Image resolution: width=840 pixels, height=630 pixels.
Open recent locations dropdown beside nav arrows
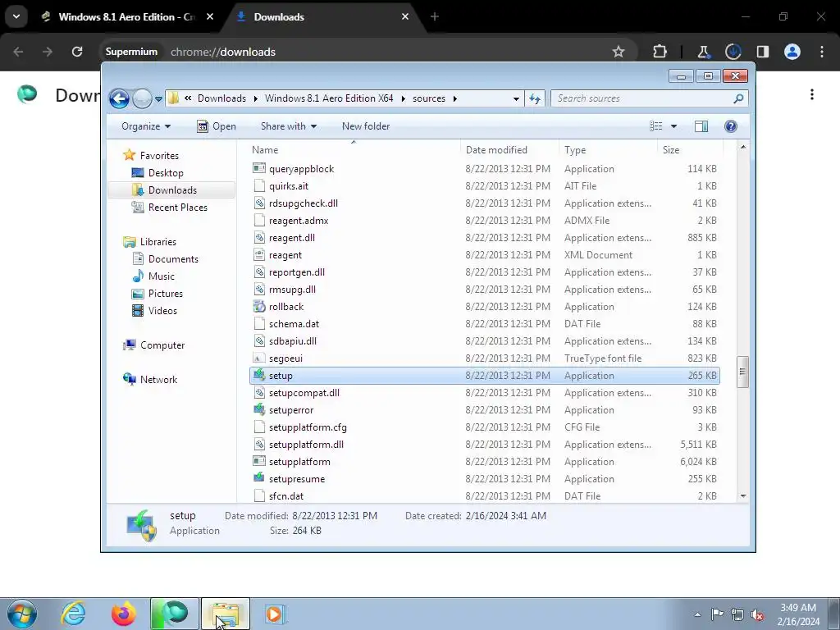(158, 99)
